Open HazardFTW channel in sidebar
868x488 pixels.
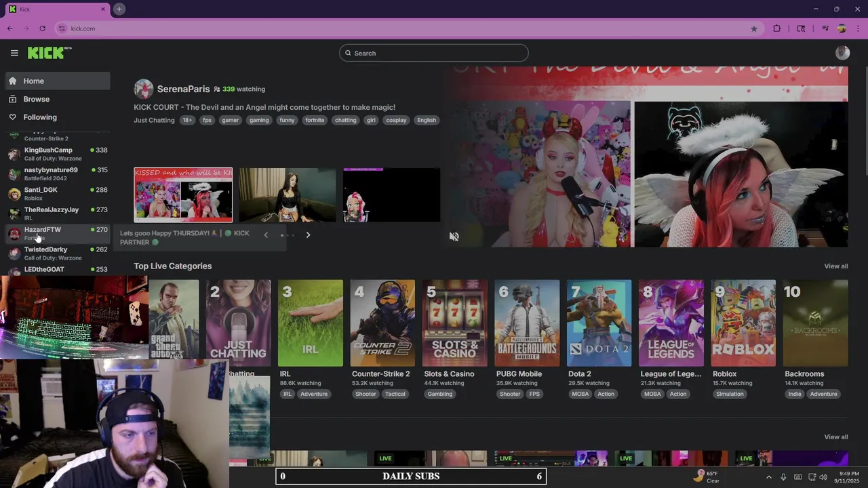(58, 233)
